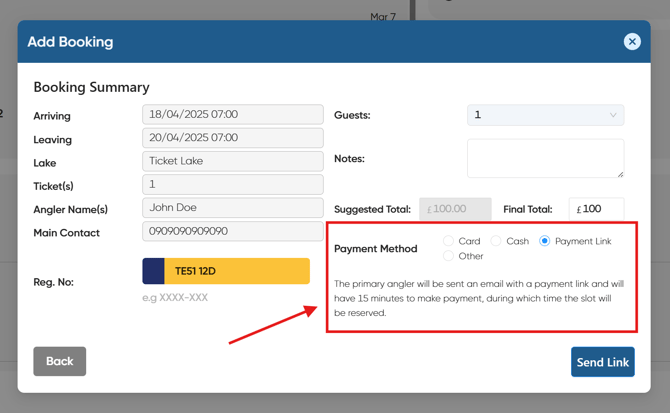Click the Guests dropdown chevron arrow
The height and width of the screenshot is (413, 670).
click(613, 115)
